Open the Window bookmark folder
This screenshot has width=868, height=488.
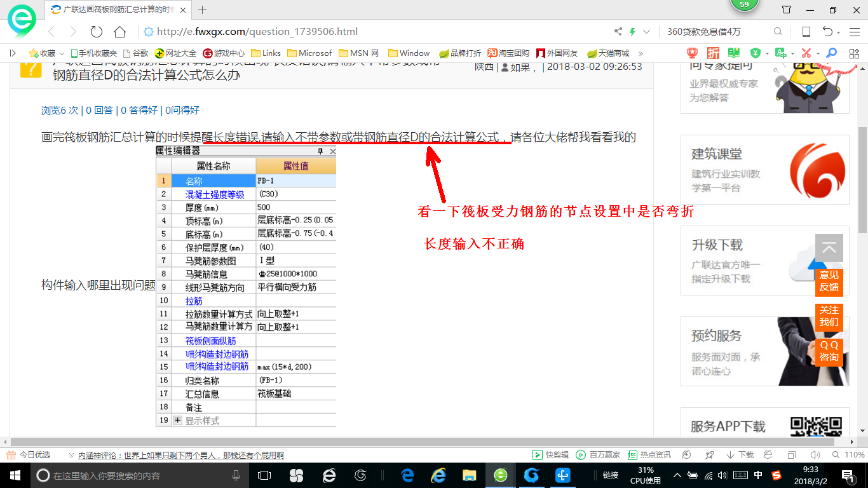[x=409, y=53]
